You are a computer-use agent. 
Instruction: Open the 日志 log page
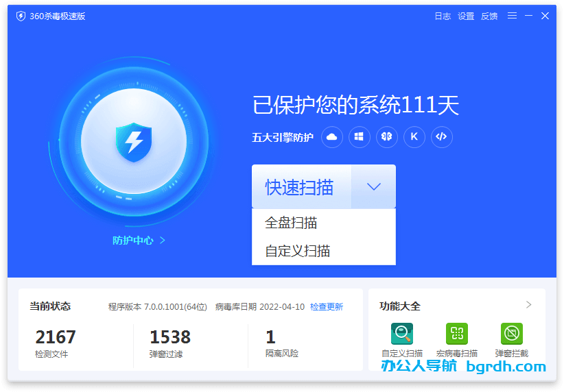[x=443, y=16]
